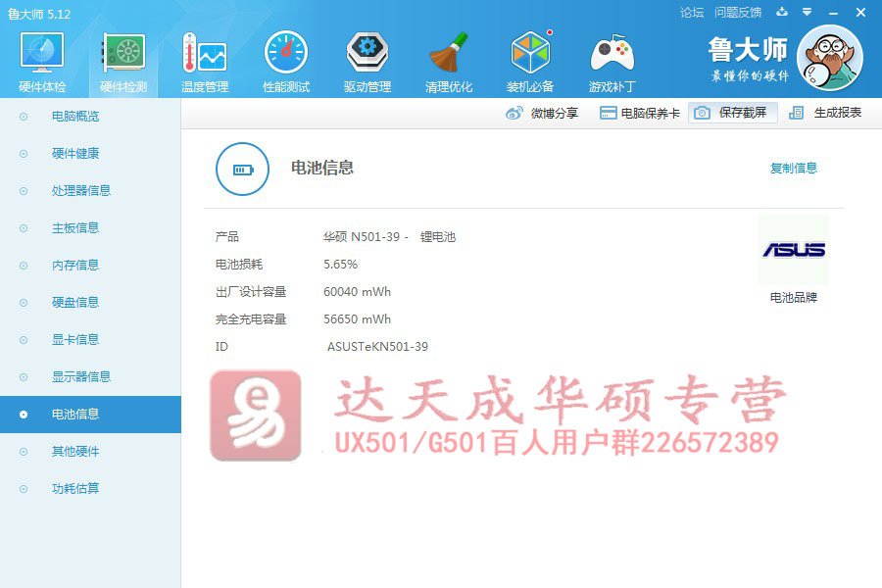Click 生成报表 text label

[838, 113]
